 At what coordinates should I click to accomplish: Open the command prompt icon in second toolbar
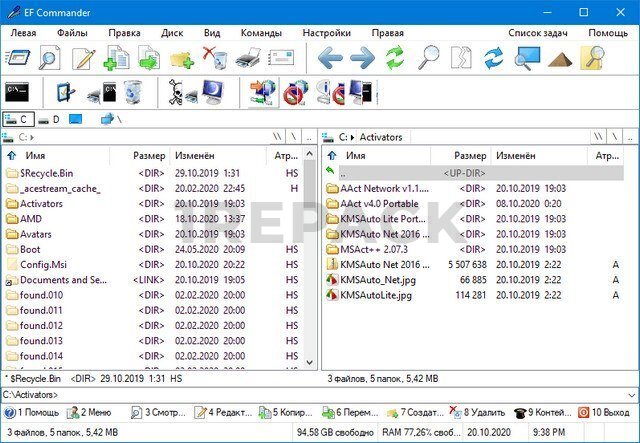[x=17, y=94]
